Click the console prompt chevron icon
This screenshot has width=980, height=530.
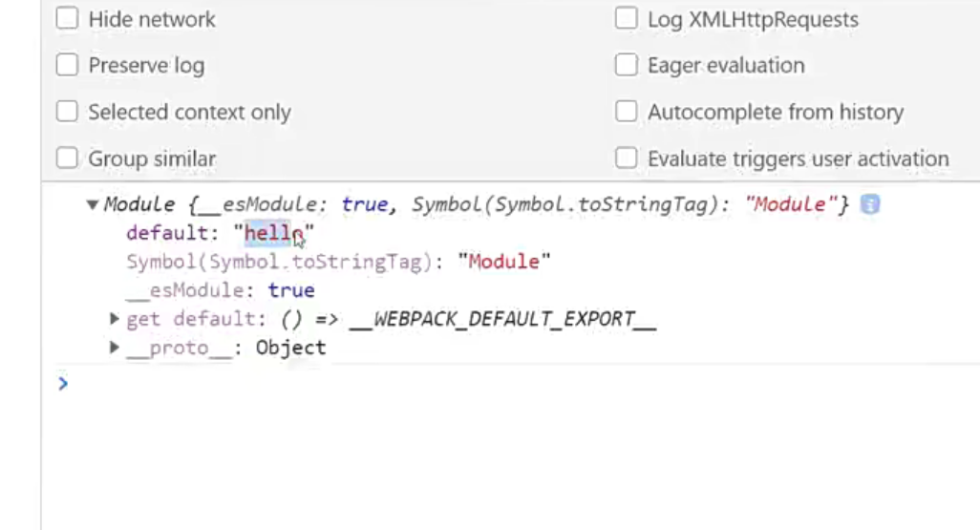tap(62, 383)
